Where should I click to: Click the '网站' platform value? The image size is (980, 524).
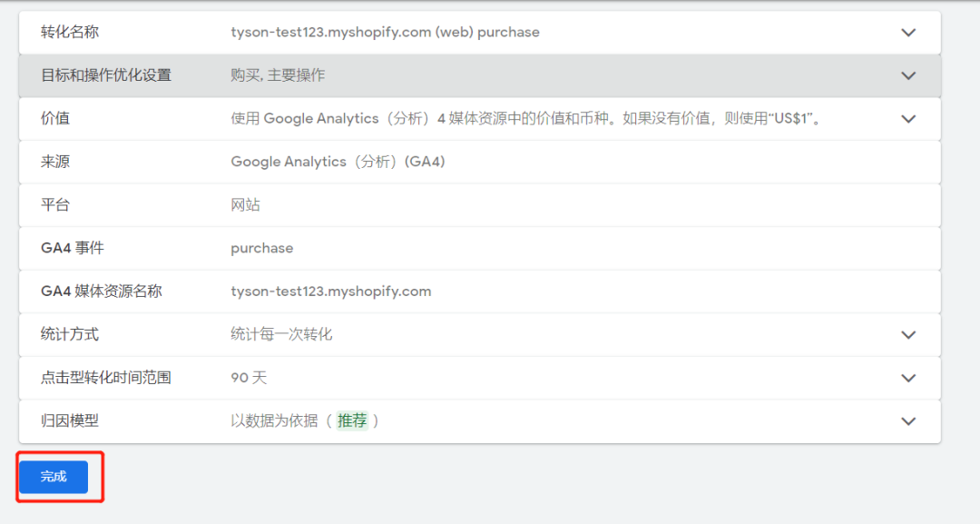pyautogui.click(x=245, y=205)
